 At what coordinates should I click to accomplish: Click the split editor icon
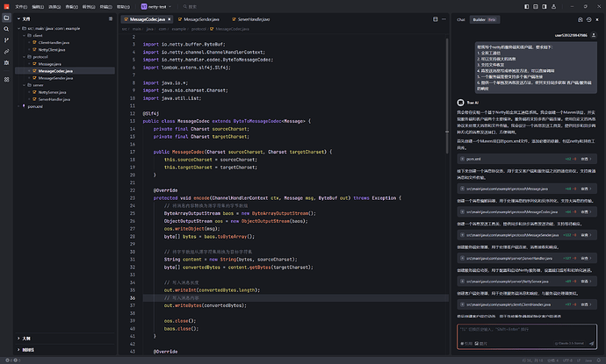tap(435, 19)
